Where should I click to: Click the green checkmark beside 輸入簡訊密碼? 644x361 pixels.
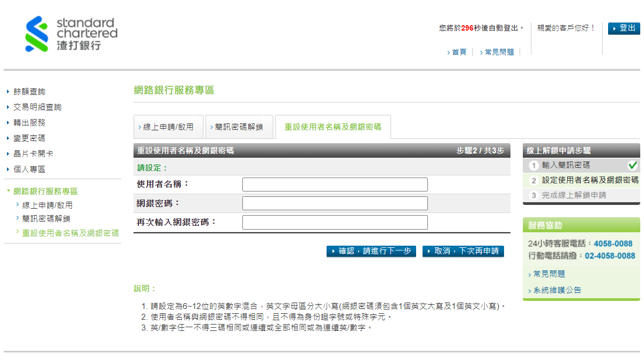[x=633, y=165]
